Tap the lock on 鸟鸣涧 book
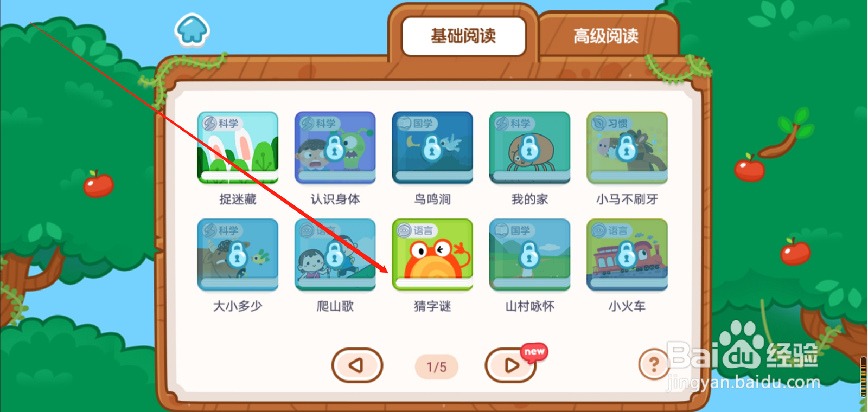Image resolution: width=868 pixels, height=412 pixels. pyautogui.click(x=432, y=147)
